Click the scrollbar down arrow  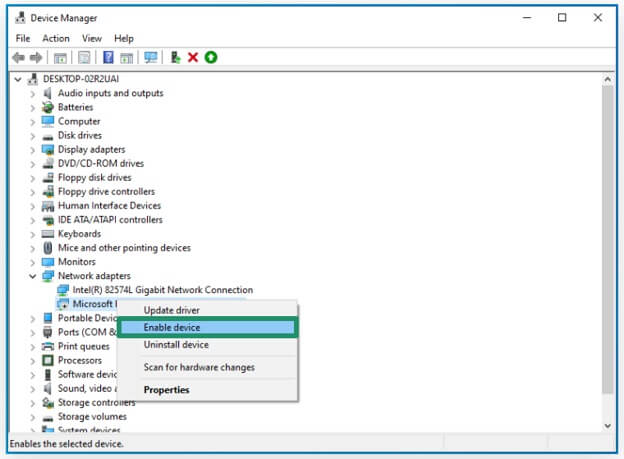pos(607,426)
